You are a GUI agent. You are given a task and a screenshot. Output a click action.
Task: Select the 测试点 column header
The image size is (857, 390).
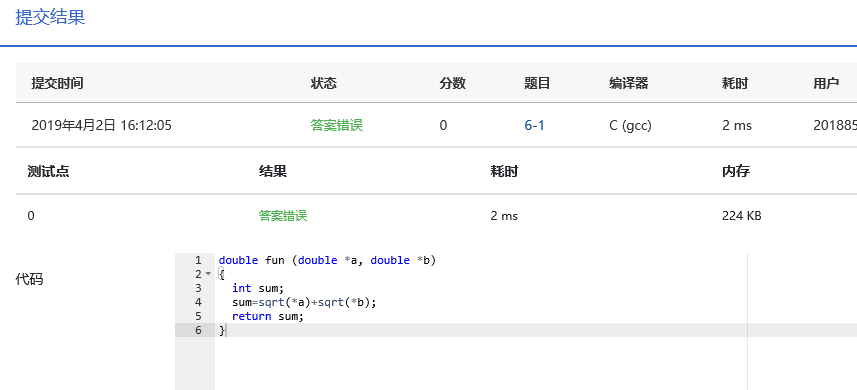click(48, 172)
